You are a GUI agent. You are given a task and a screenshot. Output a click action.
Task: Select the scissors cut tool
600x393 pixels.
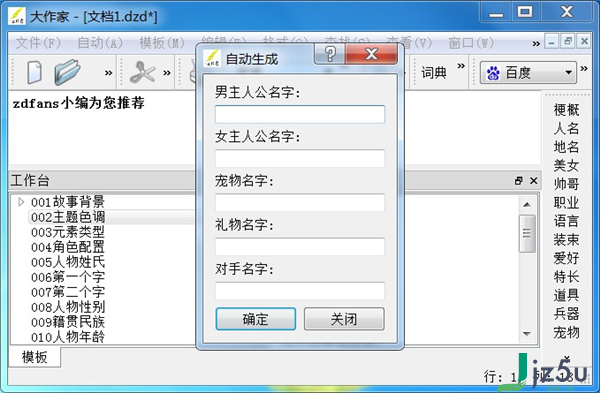142,72
